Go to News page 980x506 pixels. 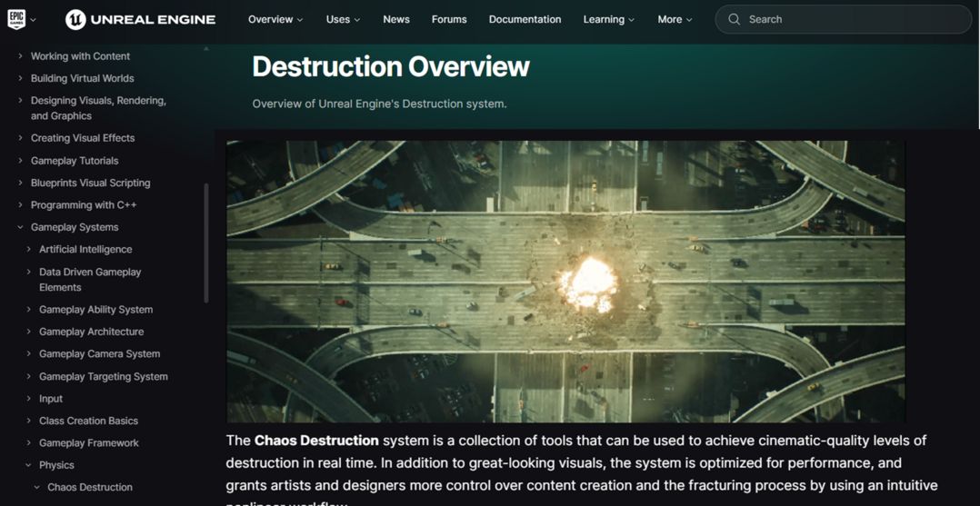396,19
